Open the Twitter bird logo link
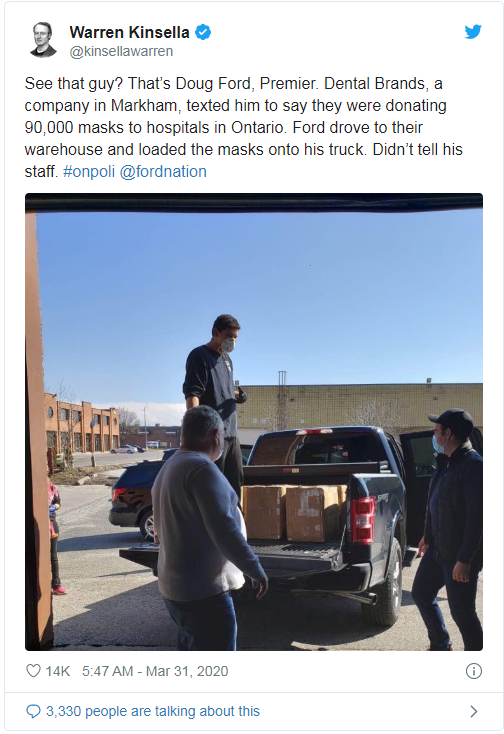The image size is (504, 734). tap(473, 32)
